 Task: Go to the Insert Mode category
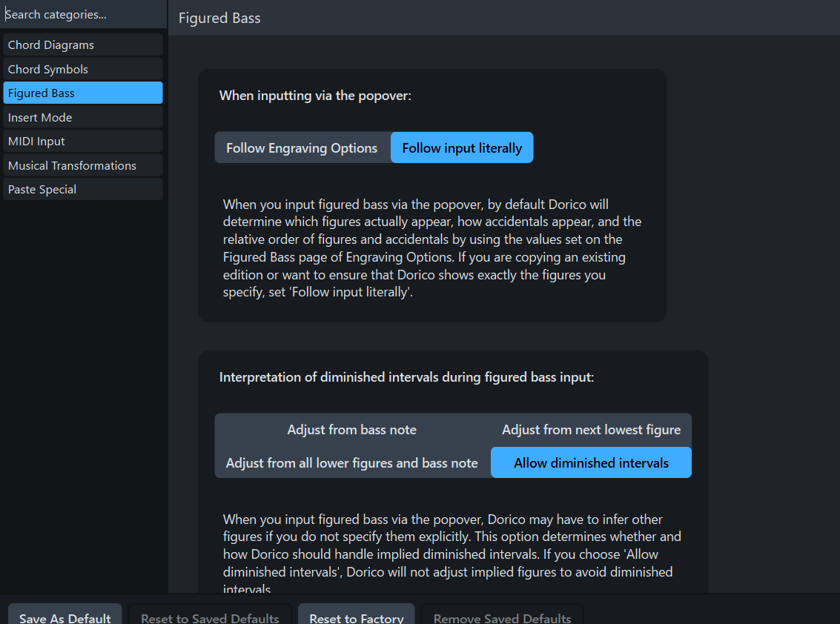click(83, 117)
